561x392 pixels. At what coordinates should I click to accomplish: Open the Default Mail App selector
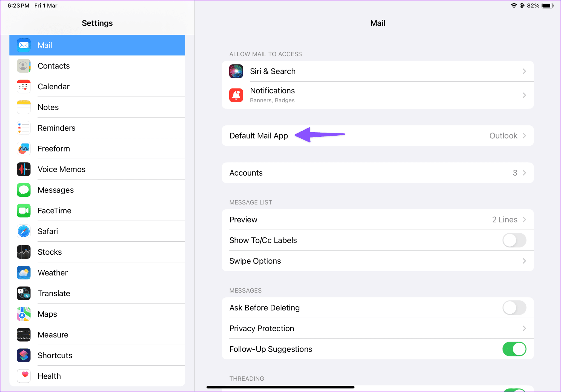click(378, 135)
